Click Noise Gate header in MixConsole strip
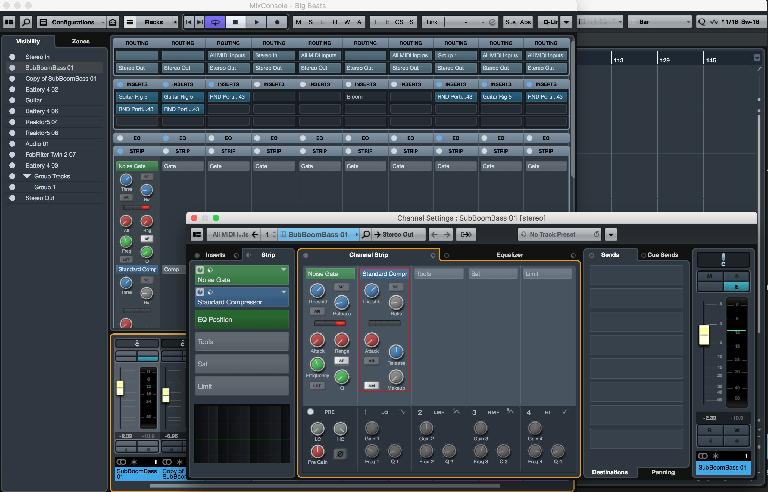This screenshot has width=768, height=492. coord(137,166)
